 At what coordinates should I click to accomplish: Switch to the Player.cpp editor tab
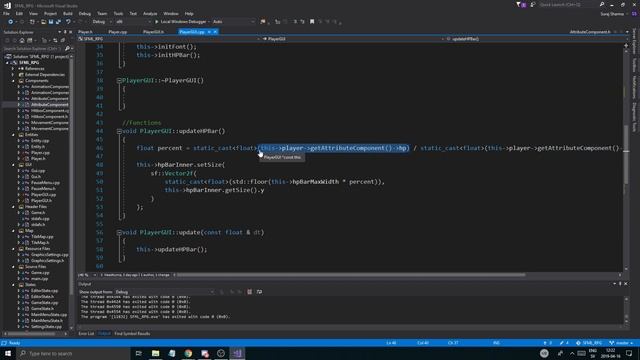click(x=118, y=32)
